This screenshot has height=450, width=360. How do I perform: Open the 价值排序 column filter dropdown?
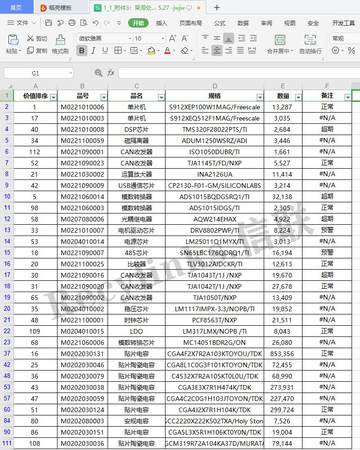click(x=53, y=97)
